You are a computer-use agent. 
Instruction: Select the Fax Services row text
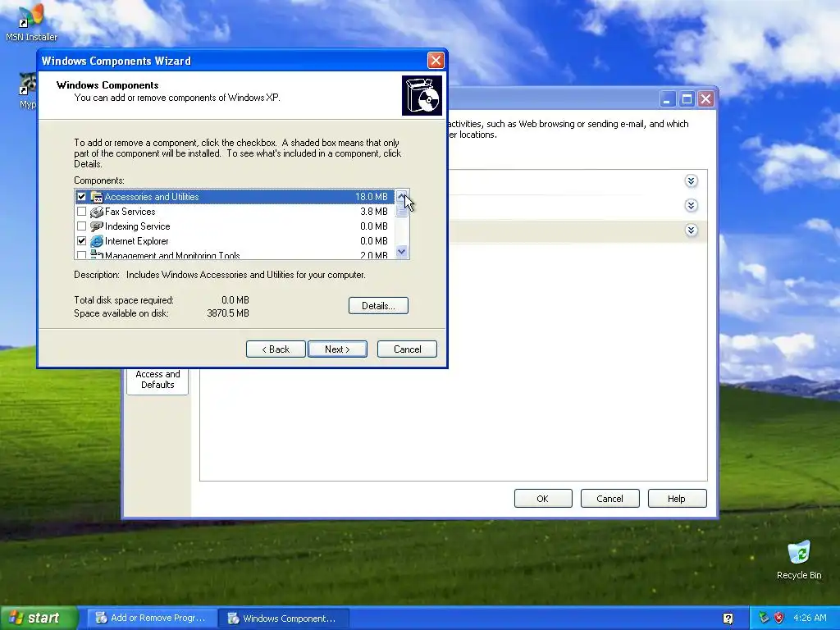130,212
